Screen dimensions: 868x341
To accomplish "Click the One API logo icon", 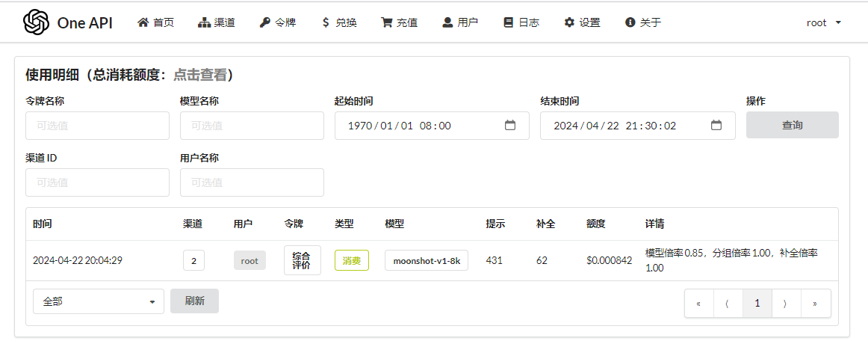I will tap(37, 22).
